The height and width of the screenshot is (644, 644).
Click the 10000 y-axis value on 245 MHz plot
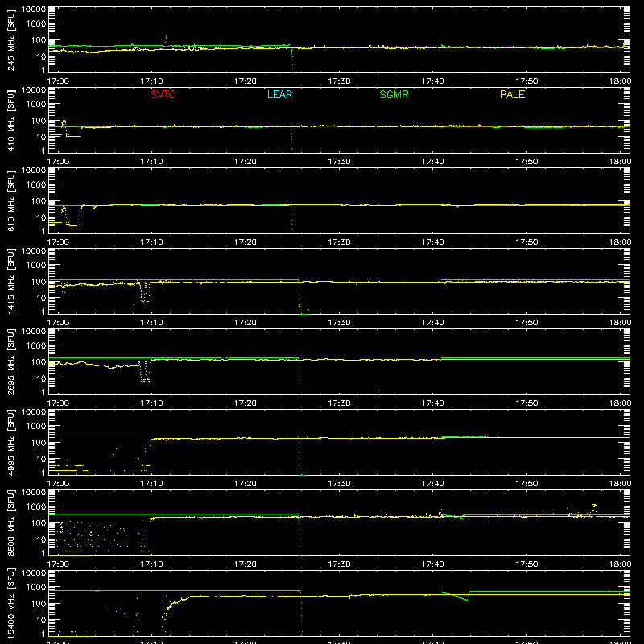34,10
